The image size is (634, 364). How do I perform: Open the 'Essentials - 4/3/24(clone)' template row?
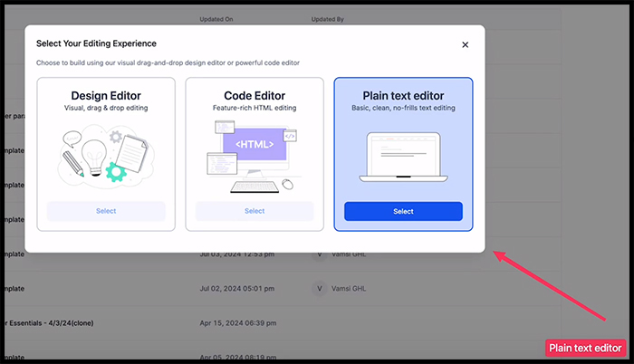[49, 323]
